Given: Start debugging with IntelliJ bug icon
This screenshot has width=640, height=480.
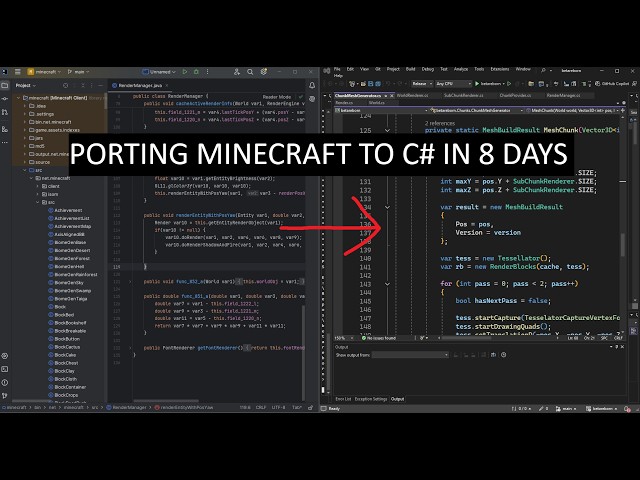Looking at the screenshot, I should coord(196,72).
